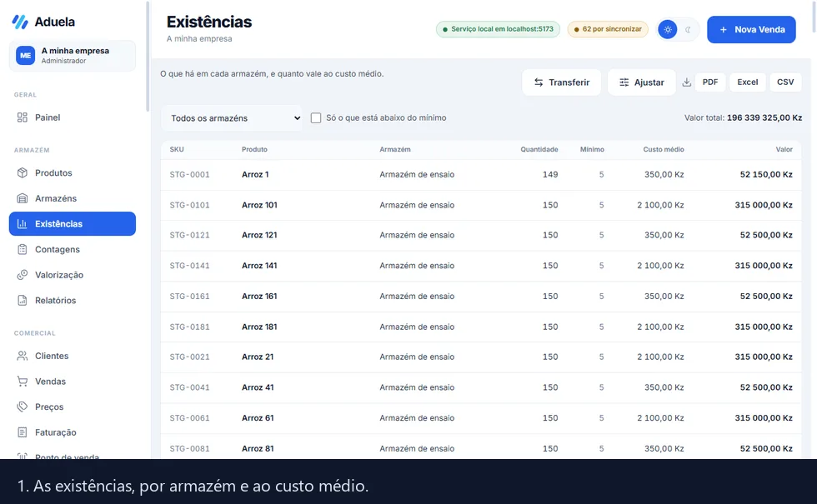The height and width of the screenshot is (504, 817).
Task: Go to Relatórios menu item
Action: (73, 301)
